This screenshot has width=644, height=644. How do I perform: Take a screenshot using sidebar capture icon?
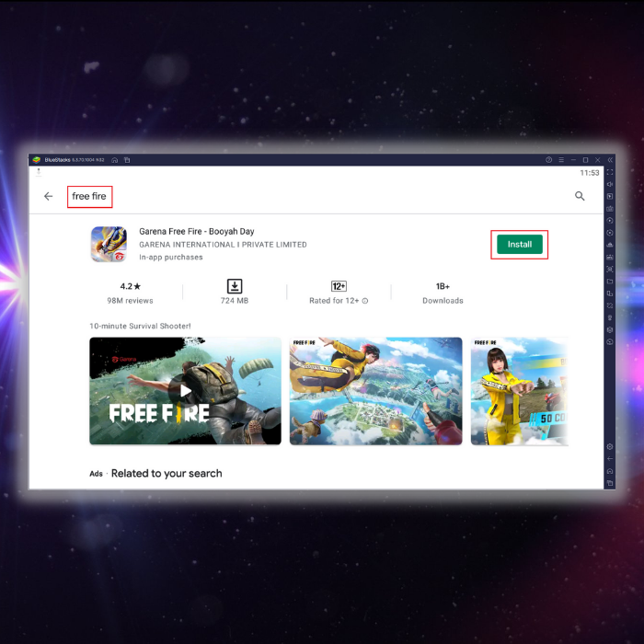610,269
